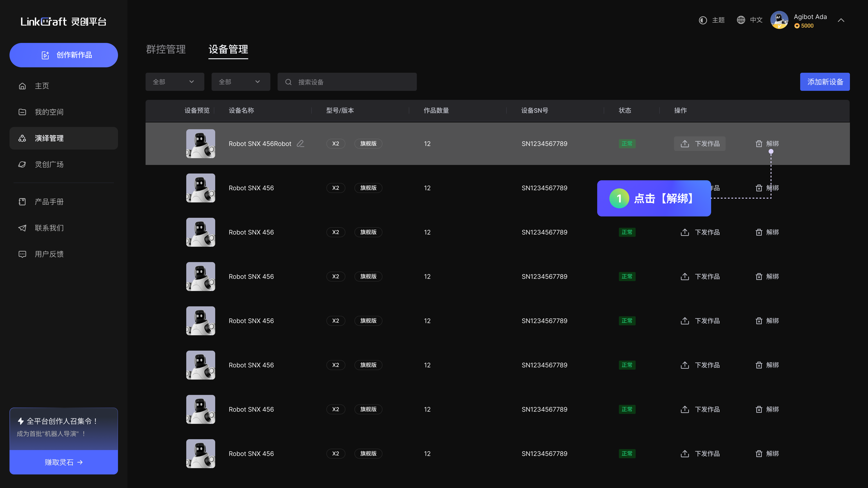Click the 用户反馈 feedback icon

[x=22, y=254]
